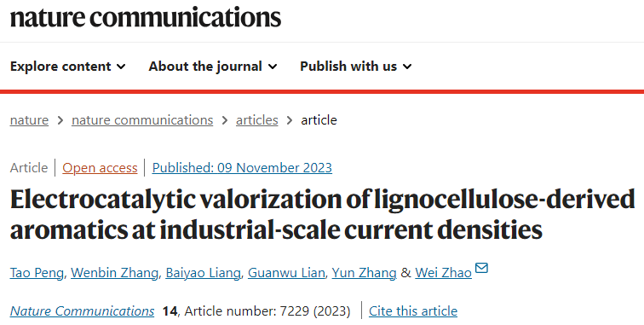Open author Tao Peng's profile

(x=37, y=273)
